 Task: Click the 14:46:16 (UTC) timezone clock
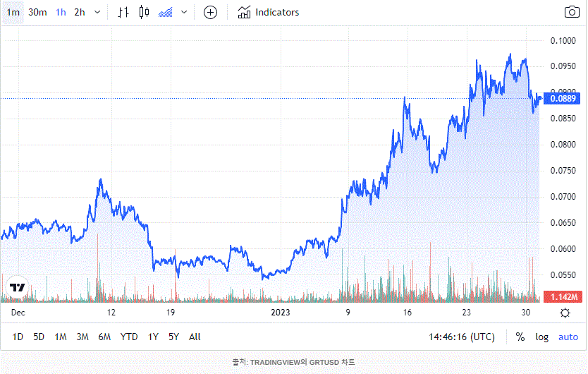point(462,337)
